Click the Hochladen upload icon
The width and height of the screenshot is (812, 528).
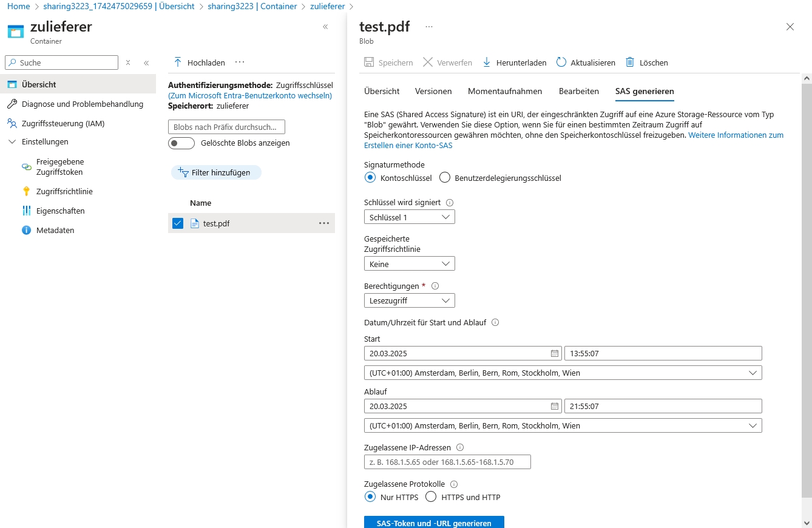click(178, 63)
